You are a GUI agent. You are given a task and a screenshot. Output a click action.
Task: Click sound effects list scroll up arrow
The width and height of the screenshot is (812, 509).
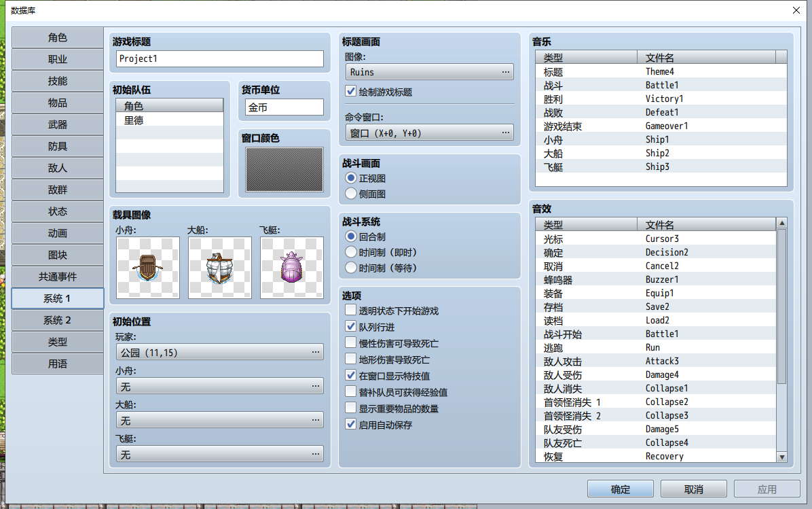pyautogui.click(x=782, y=223)
